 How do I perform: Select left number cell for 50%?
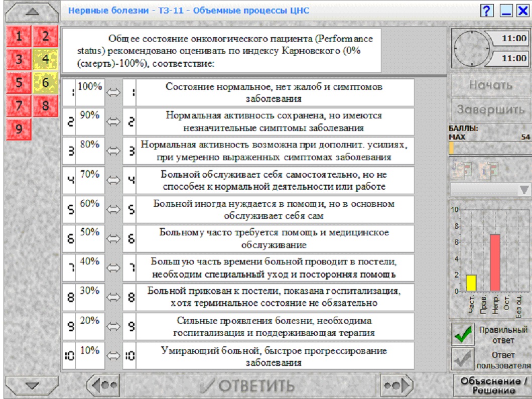coord(69,238)
